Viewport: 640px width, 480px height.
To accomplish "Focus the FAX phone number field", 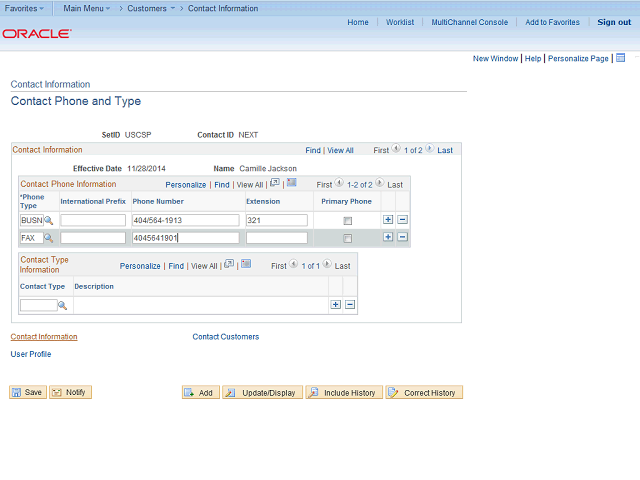I will click(186, 238).
